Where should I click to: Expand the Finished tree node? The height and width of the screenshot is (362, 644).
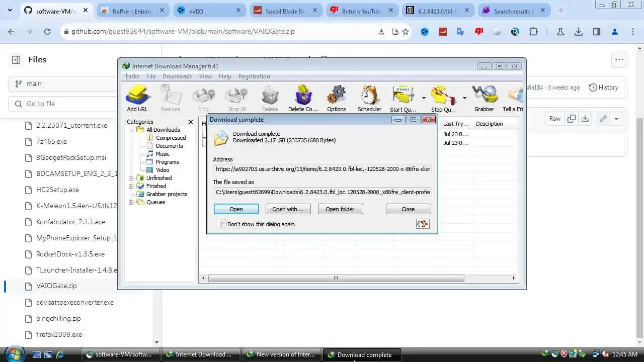click(x=131, y=186)
